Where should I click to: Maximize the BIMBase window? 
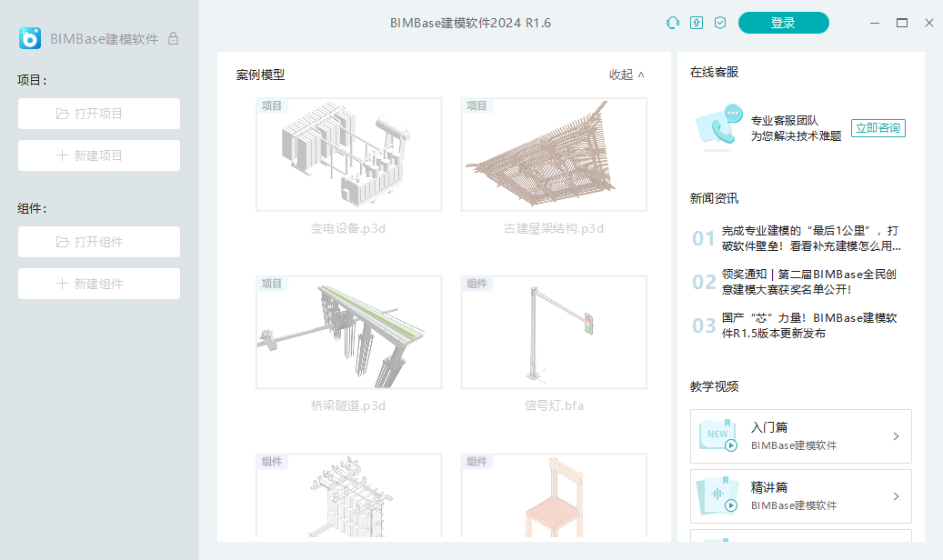pos(902,23)
